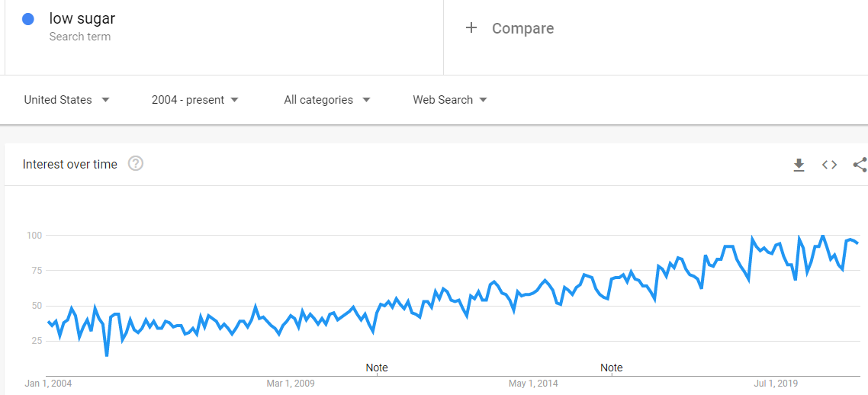
Task: Select the blue dot for low sugar
Action: tap(27, 19)
